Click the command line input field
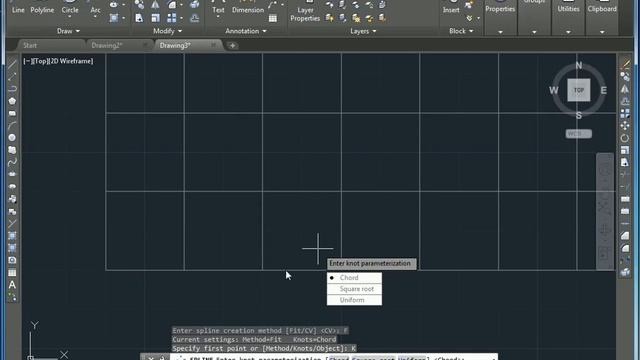Image resolution: width=640 pixels, height=360 pixels. pos(334,358)
